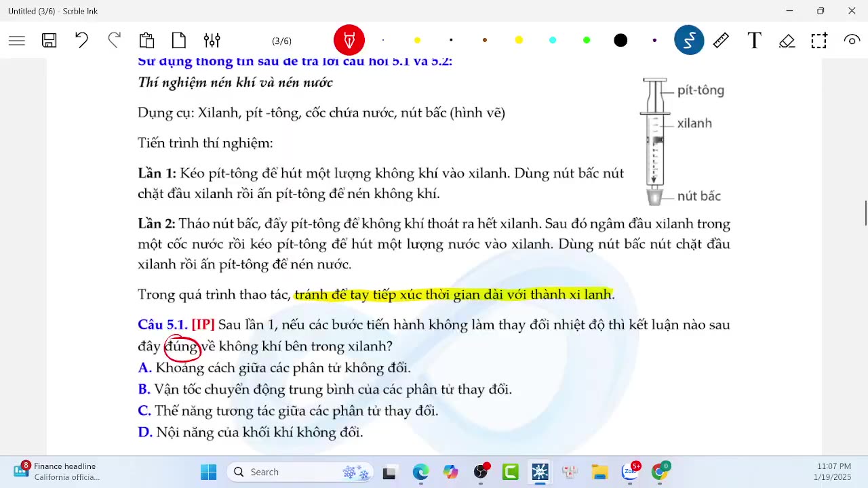Click the syringe diagram image
The height and width of the screenshot is (488, 868).
coord(655,141)
